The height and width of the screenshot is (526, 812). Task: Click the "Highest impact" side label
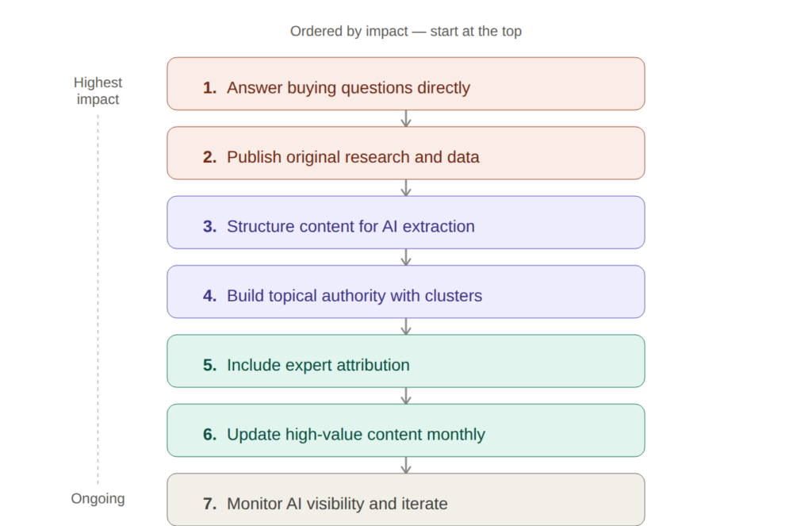click(98, 90)
